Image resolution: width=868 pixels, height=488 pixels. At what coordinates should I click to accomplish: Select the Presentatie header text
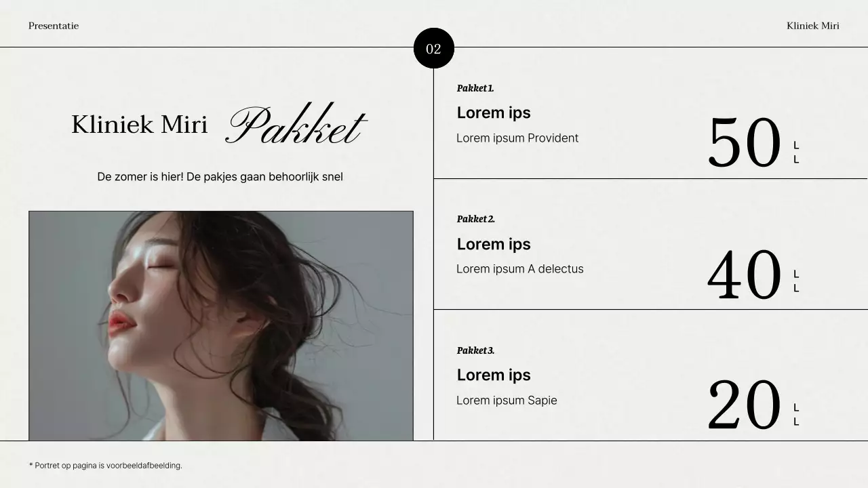[x=54, y=26]
